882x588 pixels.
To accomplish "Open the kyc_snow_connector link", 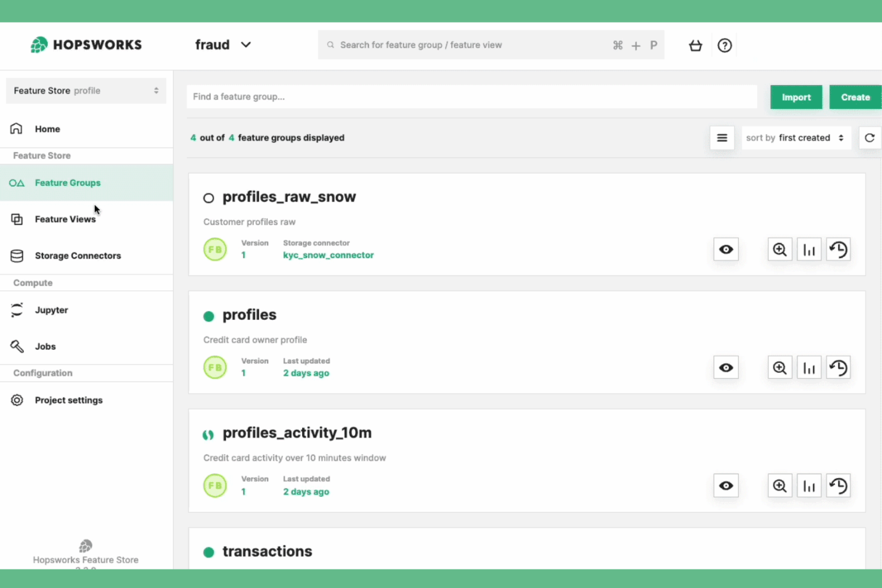I will [328, 255].
